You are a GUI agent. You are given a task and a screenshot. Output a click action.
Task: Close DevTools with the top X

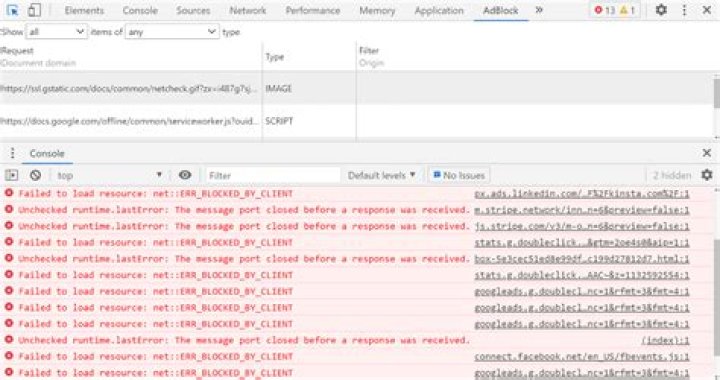[x=707, y=10]
